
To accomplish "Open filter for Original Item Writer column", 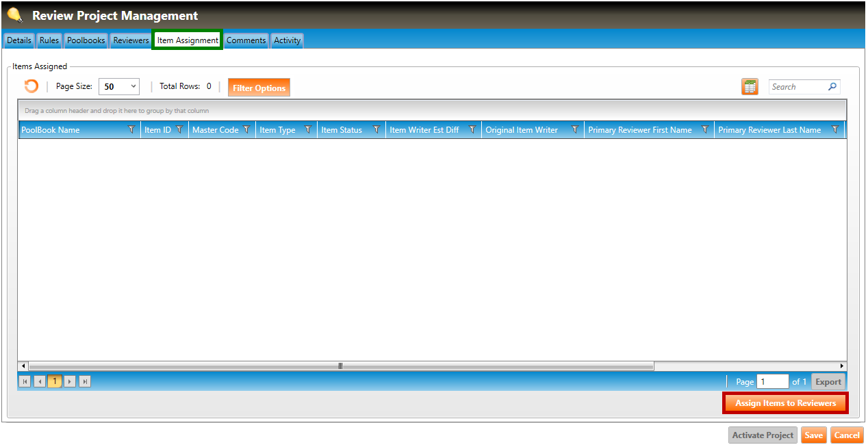I will pyautogui.click(x=574, y=129).
